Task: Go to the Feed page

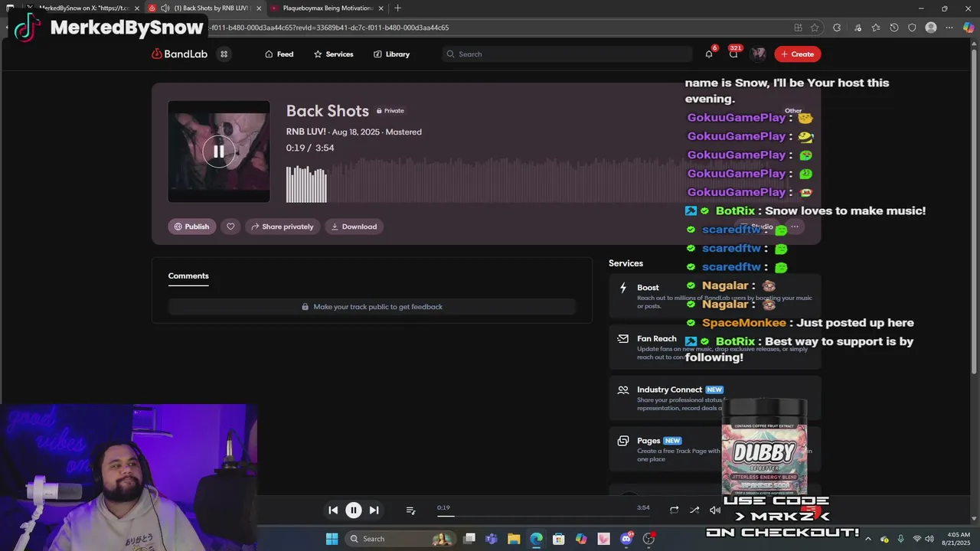Action: click(279, 54)
